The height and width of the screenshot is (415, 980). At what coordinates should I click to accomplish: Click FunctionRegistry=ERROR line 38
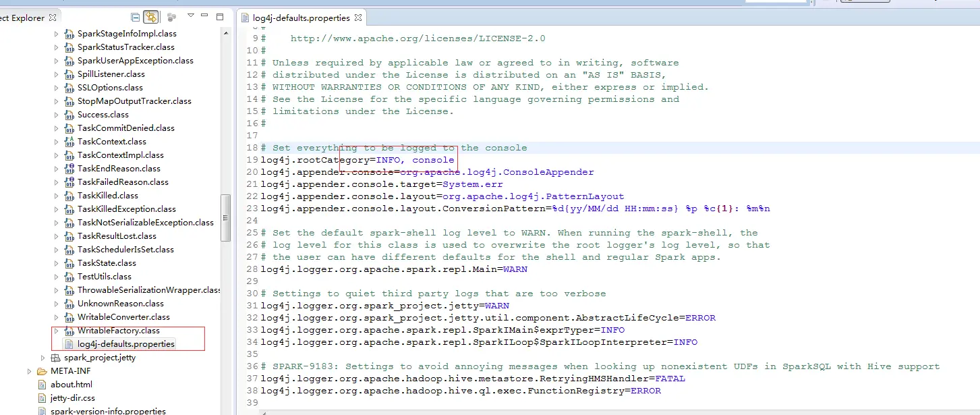[x=461, y=391]
